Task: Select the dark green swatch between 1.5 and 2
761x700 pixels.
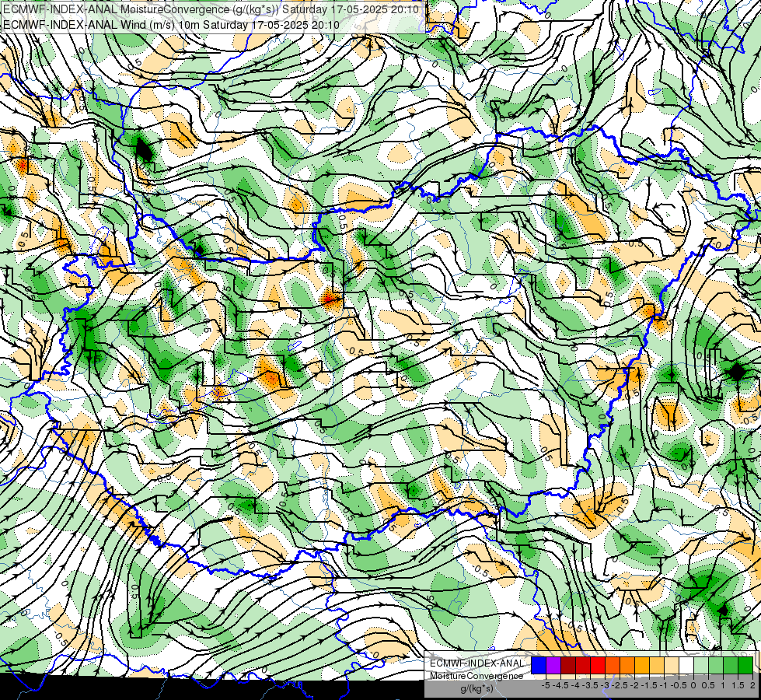Action: tap(745, 666)
